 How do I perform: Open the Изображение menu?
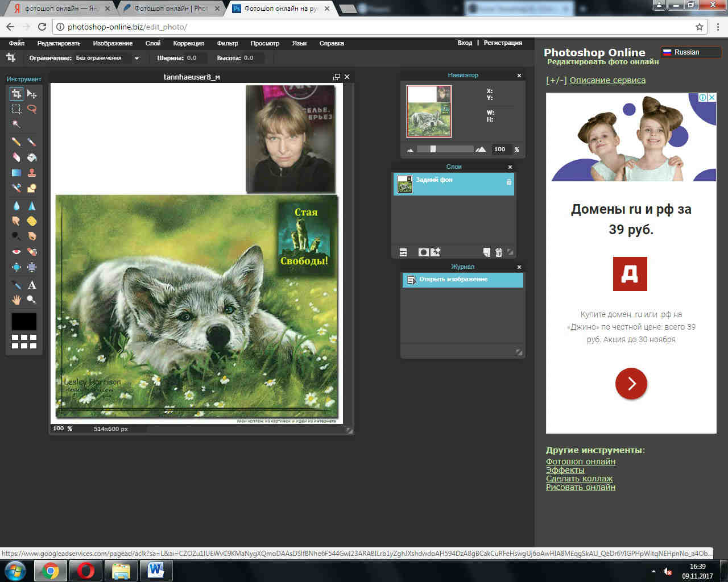[x=113, y=43]
